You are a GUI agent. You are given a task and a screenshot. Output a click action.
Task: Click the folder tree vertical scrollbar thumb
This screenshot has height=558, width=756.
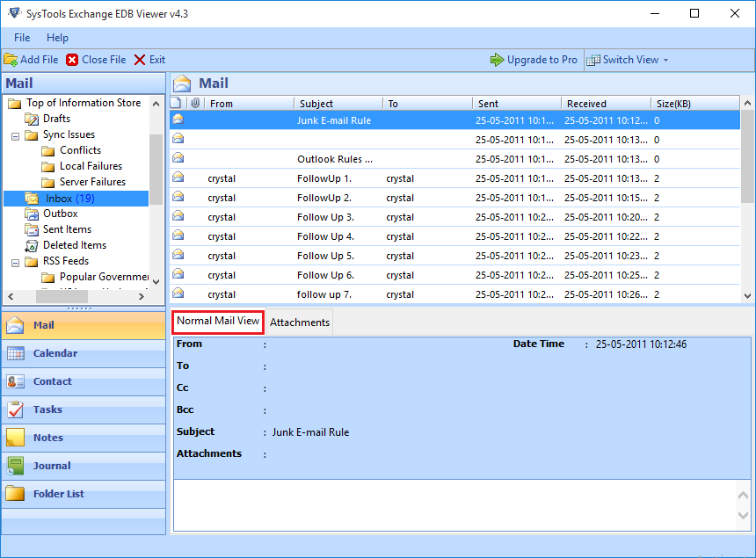[156, 170]
